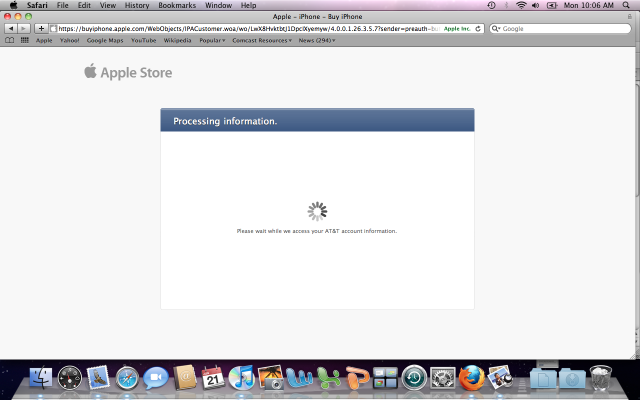Click the 'Please wait while we access' message
This screenshot has width=640, height=400.
coord(317,231)
